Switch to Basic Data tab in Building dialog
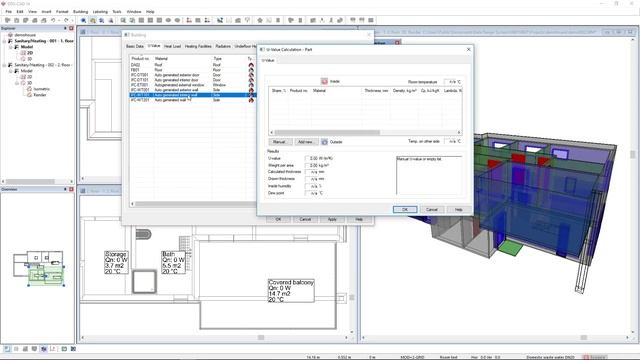Screen dimensions: 640x360 tap(135, 46)
